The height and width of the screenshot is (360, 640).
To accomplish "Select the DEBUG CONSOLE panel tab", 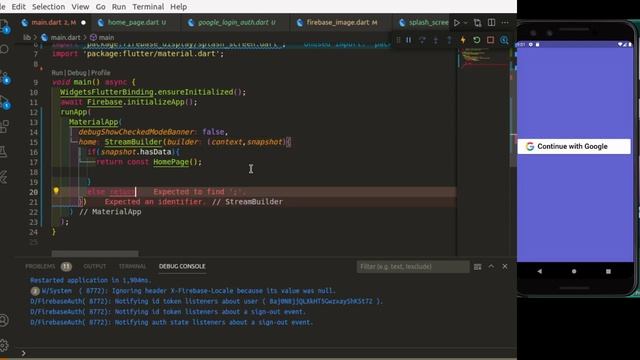I will [x=182, y=267].
